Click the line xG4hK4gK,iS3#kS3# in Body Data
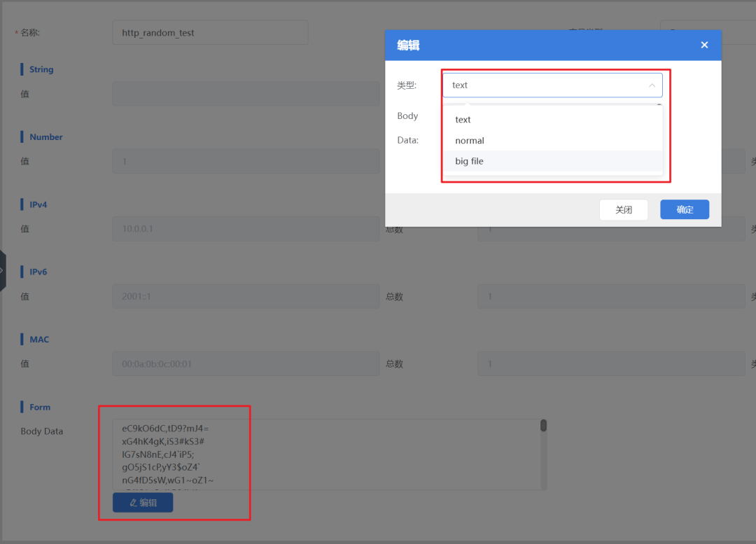Image resolution: width=756 pixels, height=544 pixels. [163, 441]
